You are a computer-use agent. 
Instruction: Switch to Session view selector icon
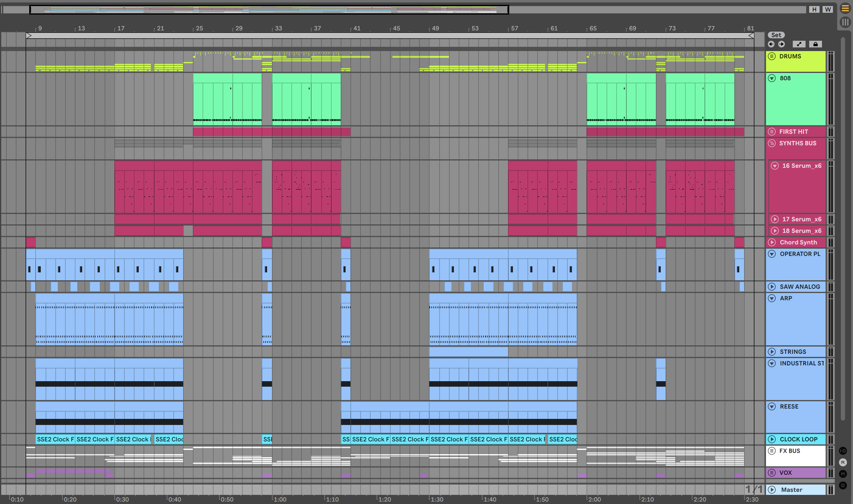845,22
